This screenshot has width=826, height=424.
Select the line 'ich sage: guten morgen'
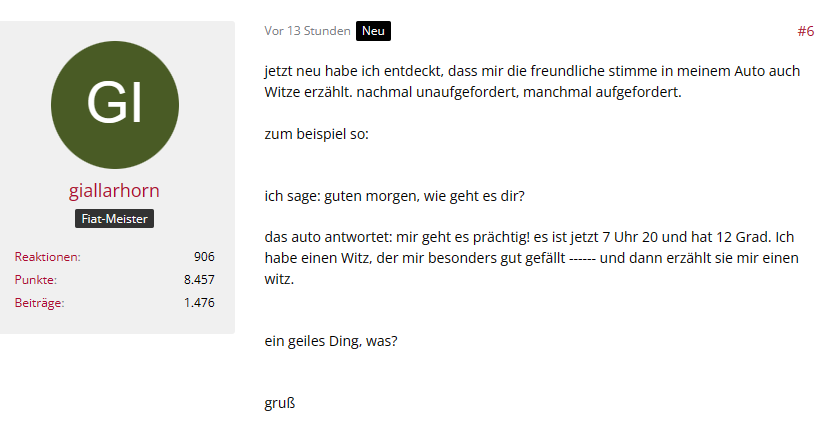395,196
